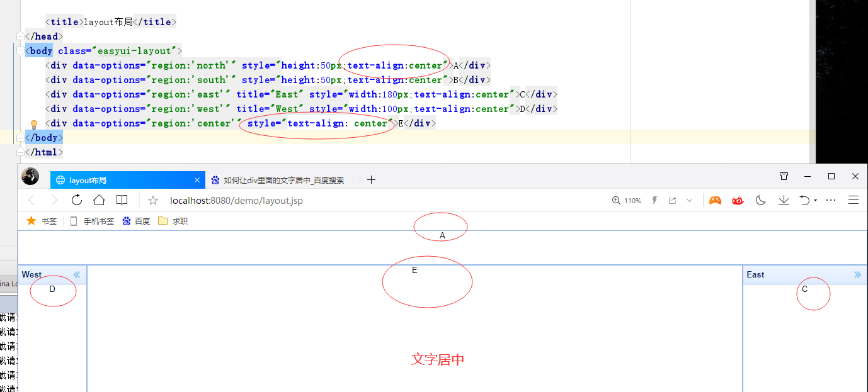Collapse the East panel with its double-arrow toggle

857,274
